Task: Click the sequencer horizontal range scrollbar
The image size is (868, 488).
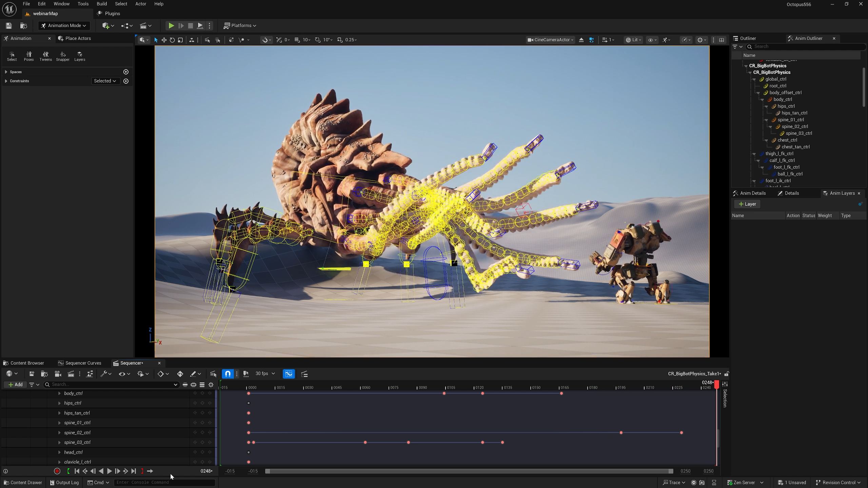Action: coord(469,471)
